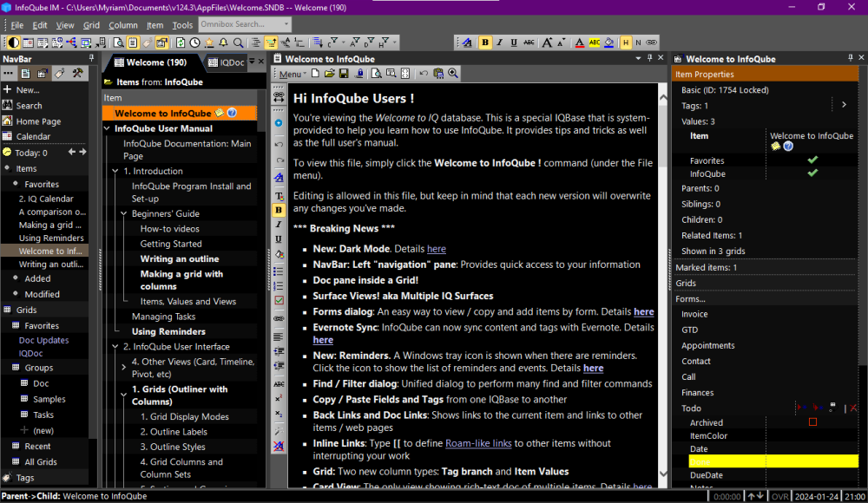
Task: Open Calendar in the NavBar
Action: coord(33,136)
